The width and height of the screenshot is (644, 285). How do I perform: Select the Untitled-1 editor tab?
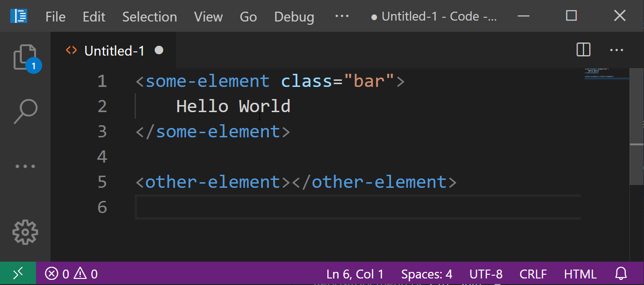pos(114,50)
